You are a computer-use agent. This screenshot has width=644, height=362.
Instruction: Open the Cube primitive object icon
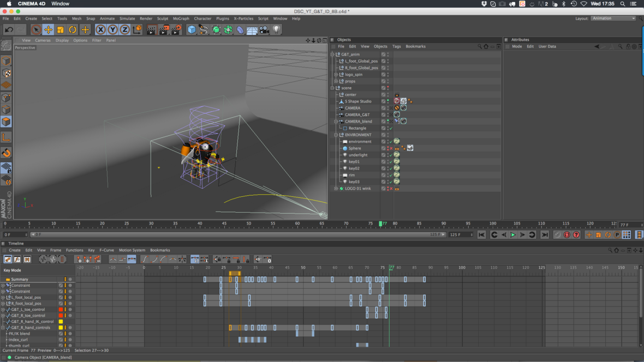192,30
